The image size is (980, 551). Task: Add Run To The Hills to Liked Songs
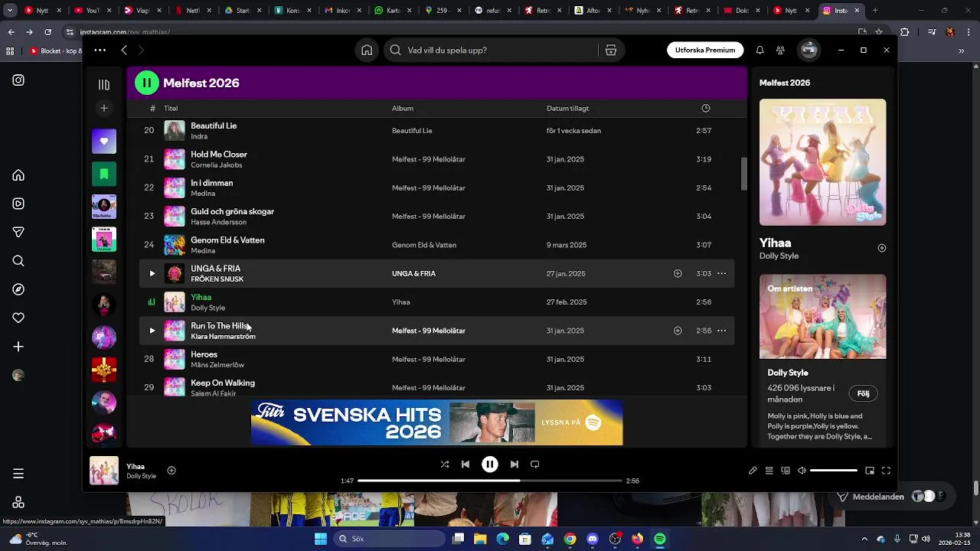tap(678, 331)
